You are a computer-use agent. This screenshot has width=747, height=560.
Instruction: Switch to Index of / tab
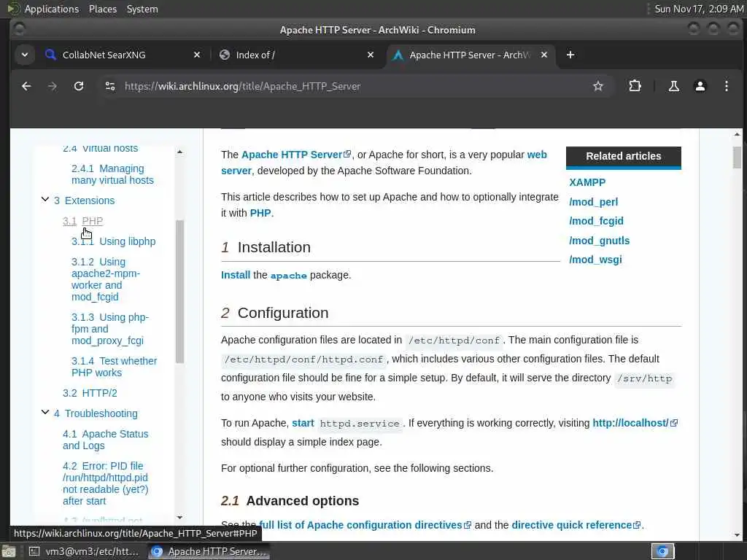[296, 55]
